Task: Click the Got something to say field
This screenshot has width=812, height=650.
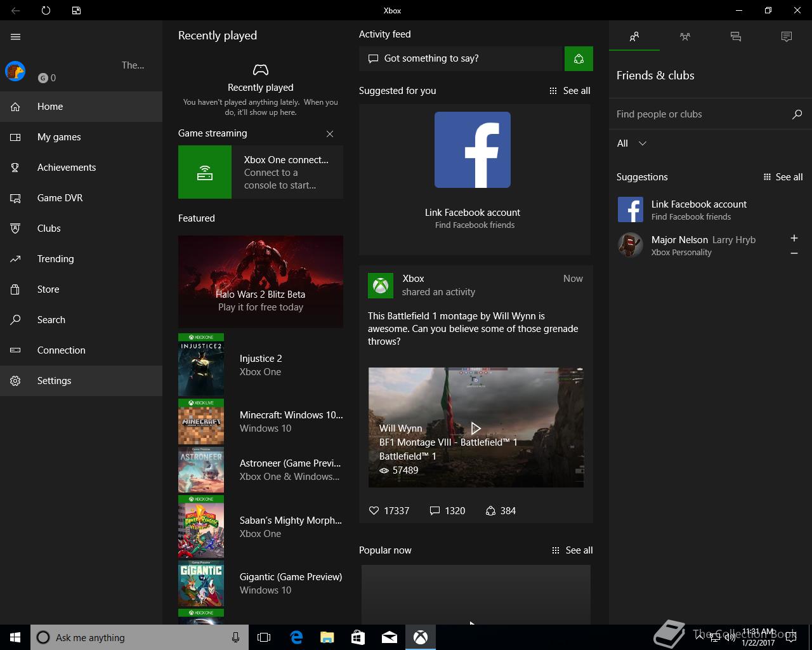Action: pyautogui.click(x=462, y=58)
